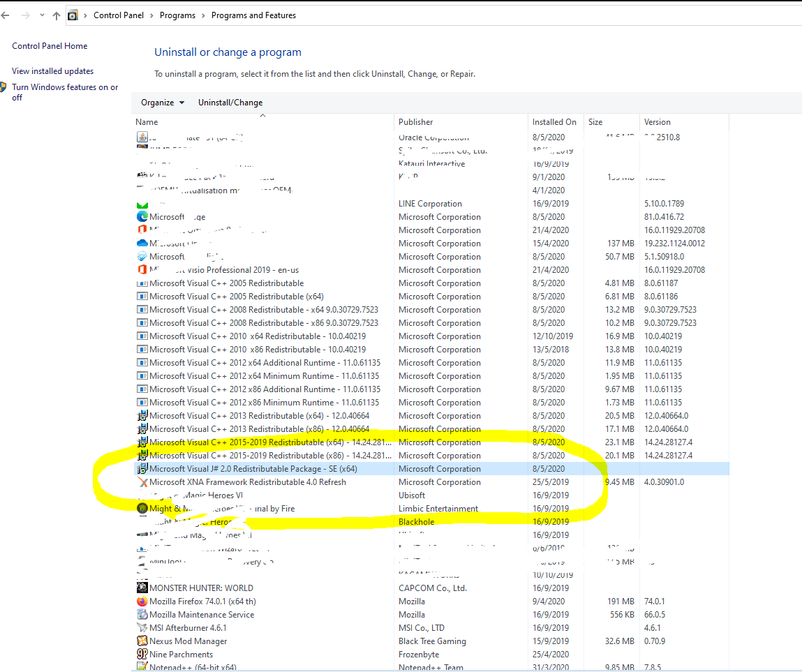Navigate to the Programs breadcrumb
This screenshot has width=802, height=672.
(177, 15)
